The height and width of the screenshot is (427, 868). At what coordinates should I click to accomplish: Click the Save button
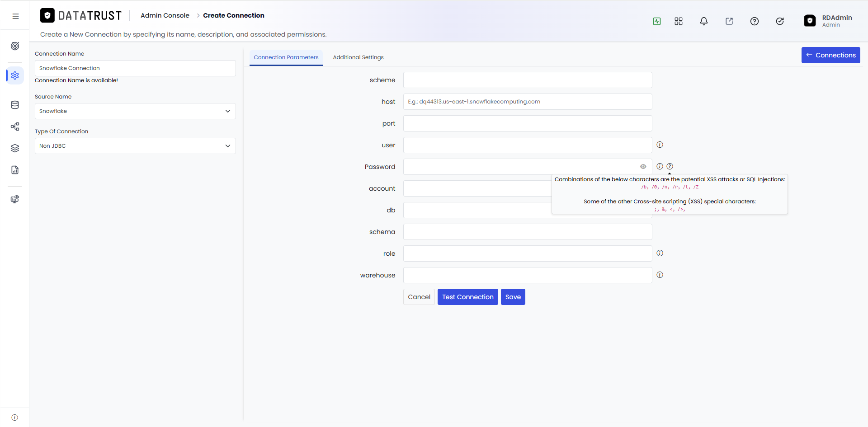point(513,297)
